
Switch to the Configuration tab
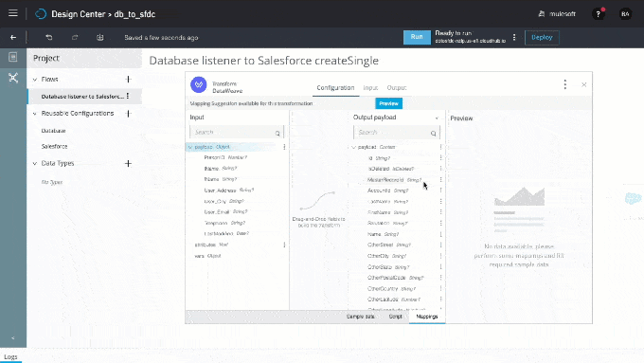[335, 87]
